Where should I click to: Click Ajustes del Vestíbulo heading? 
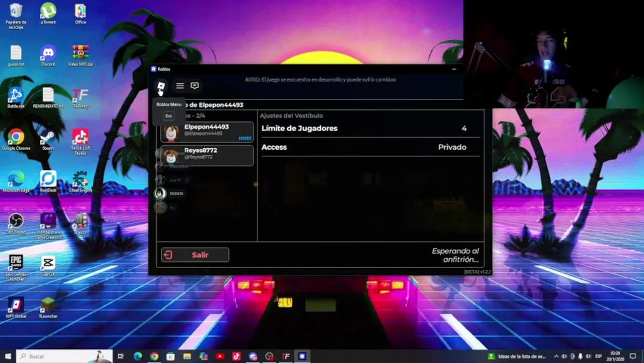click(291, 115)
